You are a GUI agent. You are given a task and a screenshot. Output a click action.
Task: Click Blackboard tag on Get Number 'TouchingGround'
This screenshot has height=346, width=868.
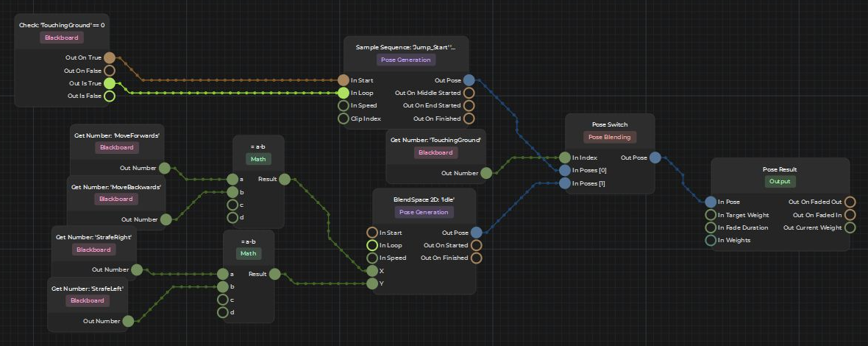[435, 153]
